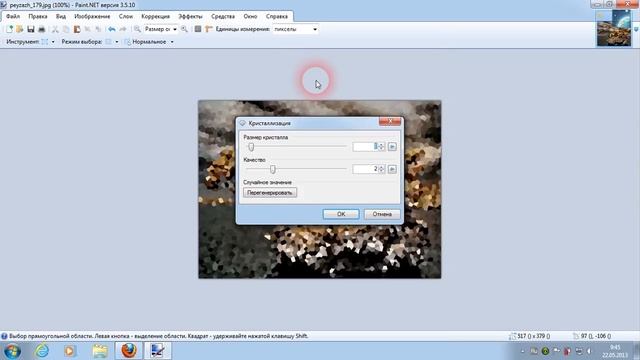The height and width of the screenshot is (360, 640).
Task: Click the crystal size spinner arrows
Action: [x=381, y=147]
